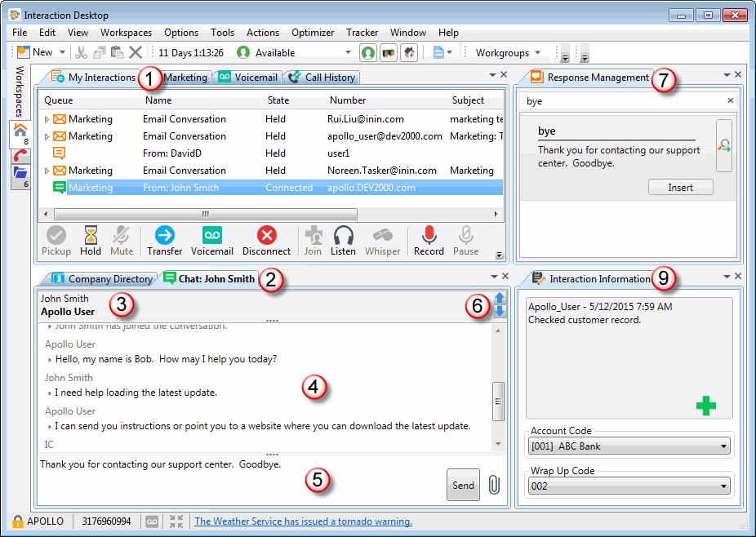Toggle Hold on the selected interaction
The image size is (756, 537).
pyautogui.click(x=91, y=236)
